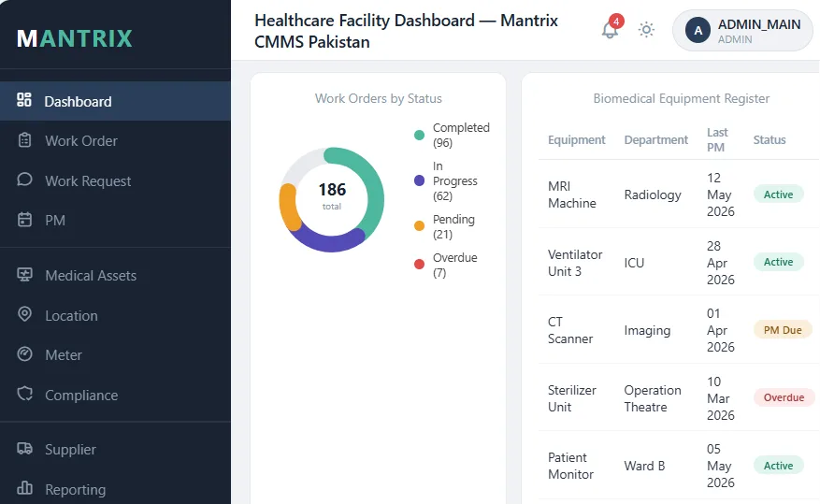Click the Department column header

655,140
